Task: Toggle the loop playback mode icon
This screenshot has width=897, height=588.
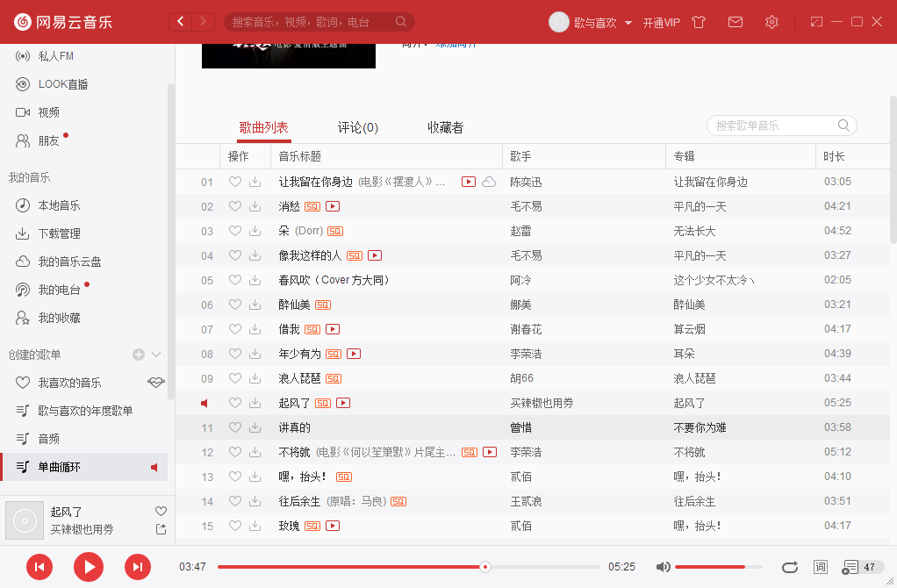Action: (790, 567)
